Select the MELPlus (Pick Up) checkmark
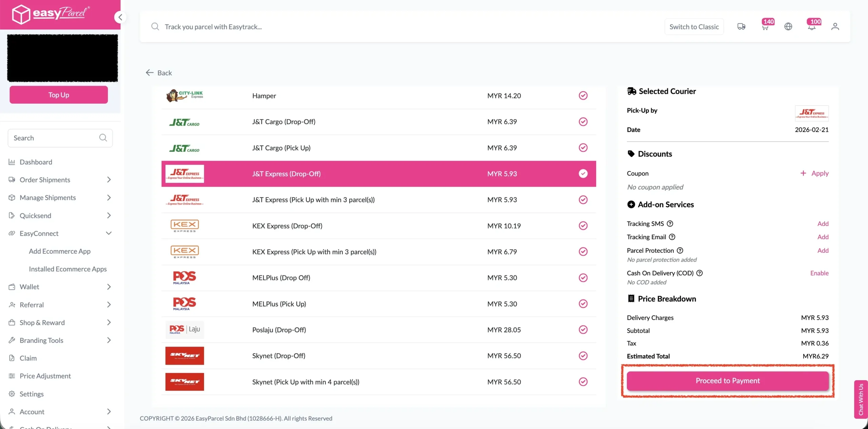868x429 pixels. pos(583,304)
